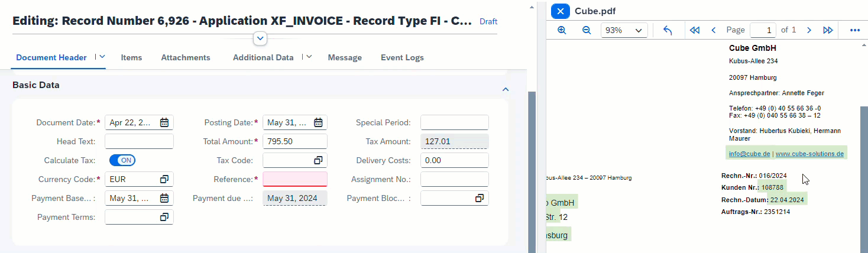Open the Document Date calendar picker
868x253 pixels.
pos(164,123)
